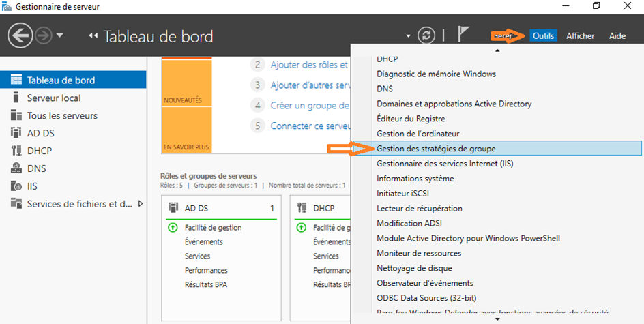Click the IIS sidebar icon
Image resolution: width=644 pixels, height=324 pixels.
[16, 186]
